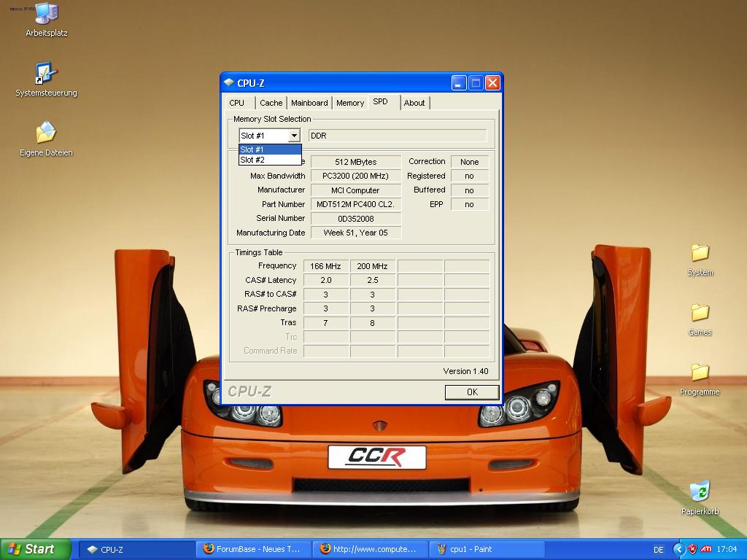Screen dimensions: 747x560
Task: Click the DDR memory type field
Action: click(398, 136)
